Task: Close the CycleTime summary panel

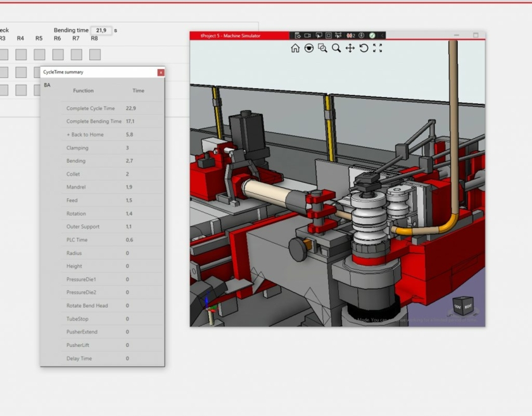Action: click(161, 72)
